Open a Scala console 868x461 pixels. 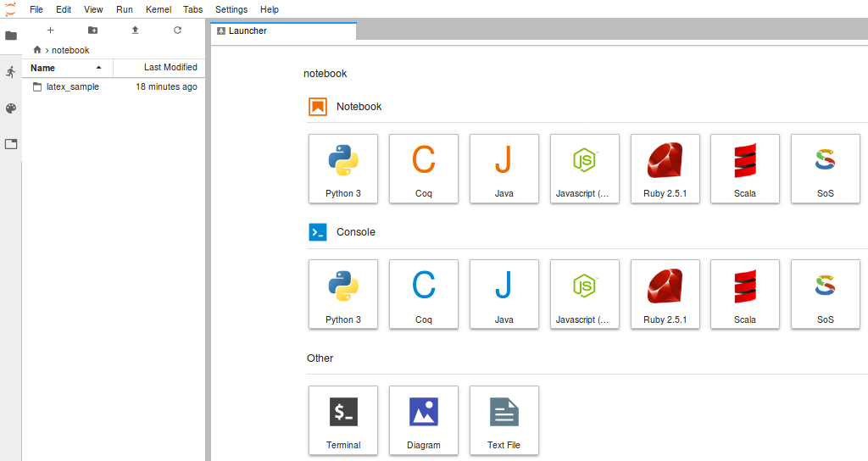745,294
